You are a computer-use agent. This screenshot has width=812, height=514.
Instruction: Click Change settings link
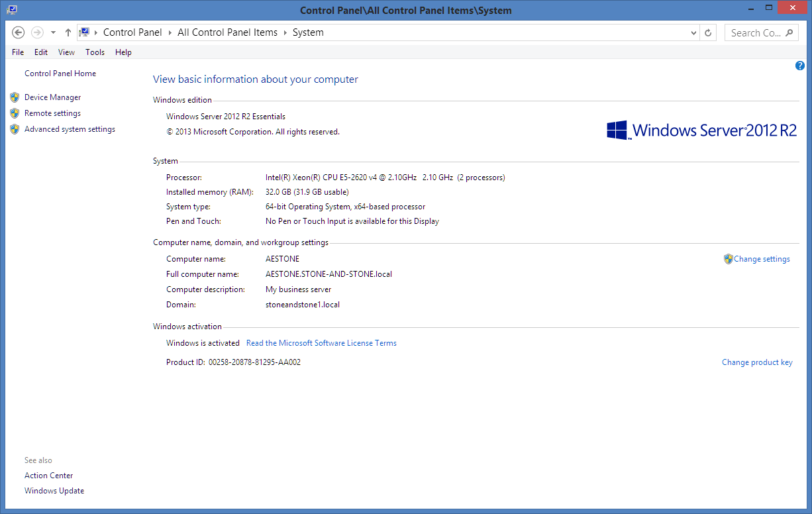(762, 259)
